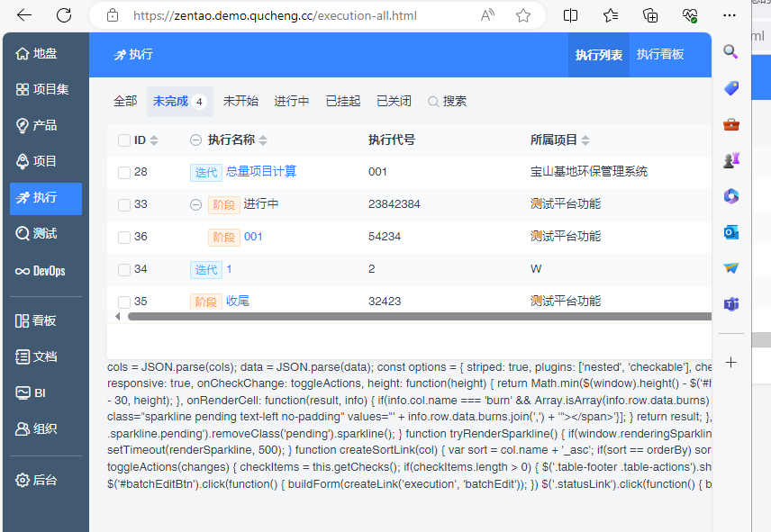This screenshot has height=532, width=771.
Task: Click the browser refresh icon
Action: pyautogui.click(x=64, y=15)
